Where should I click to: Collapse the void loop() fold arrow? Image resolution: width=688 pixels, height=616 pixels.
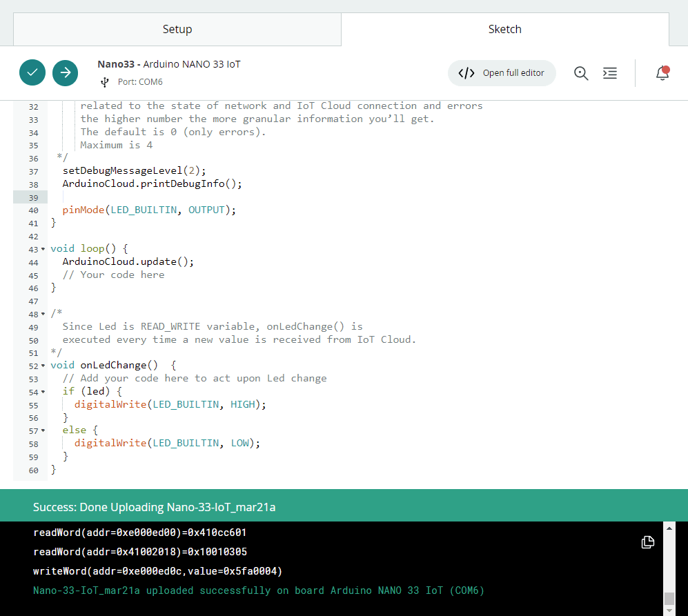point(43,249)
